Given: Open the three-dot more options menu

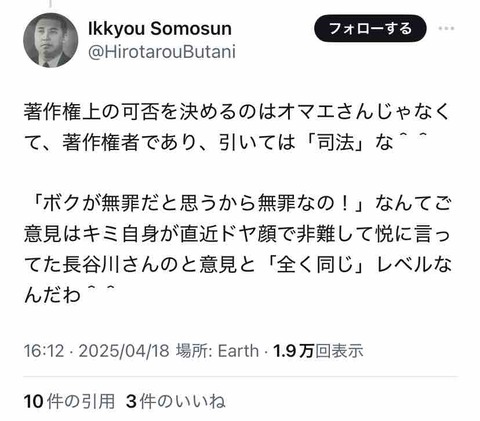Looking at the screenshot, I should [x=446, y=28].
